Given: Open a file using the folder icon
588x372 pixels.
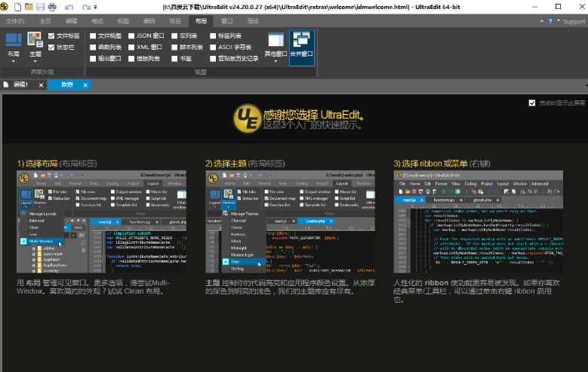Looking at the screenshot, I should click(29, 7).
